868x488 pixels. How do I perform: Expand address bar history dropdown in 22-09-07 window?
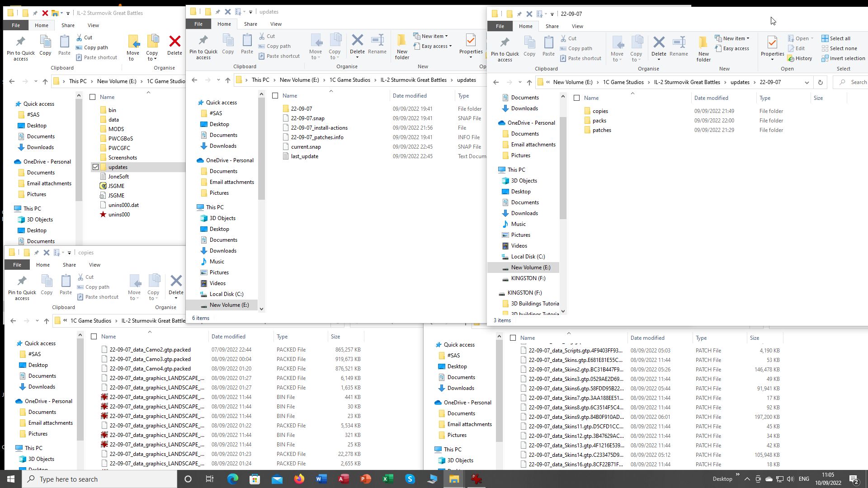pos(807,82)
